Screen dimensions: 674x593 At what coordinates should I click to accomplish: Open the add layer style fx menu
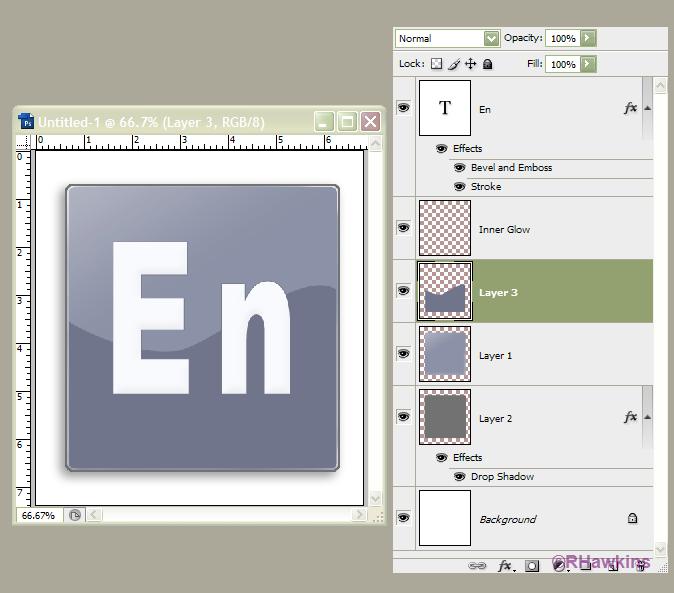tap(506, 566)
